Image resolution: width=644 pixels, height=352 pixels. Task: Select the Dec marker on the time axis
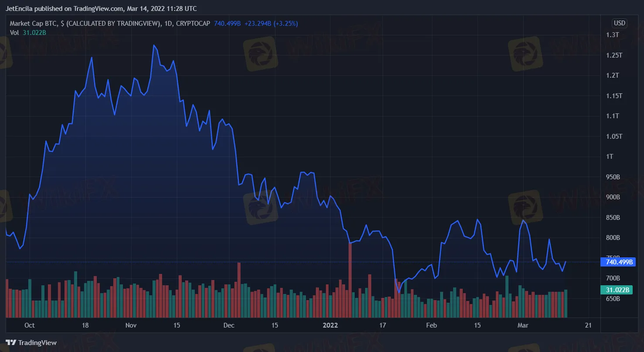coord(229,325)
